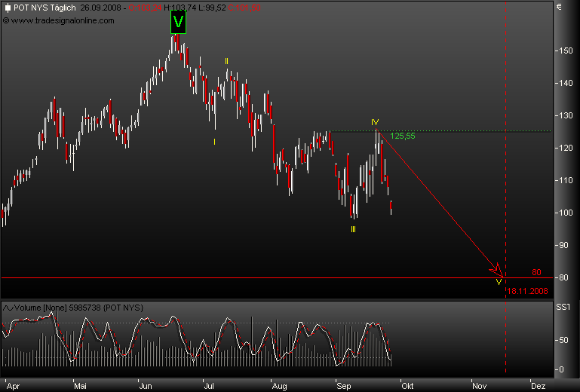Click the Jul month on time axis
Screen dimensions: 580x392
coord(209,386)
